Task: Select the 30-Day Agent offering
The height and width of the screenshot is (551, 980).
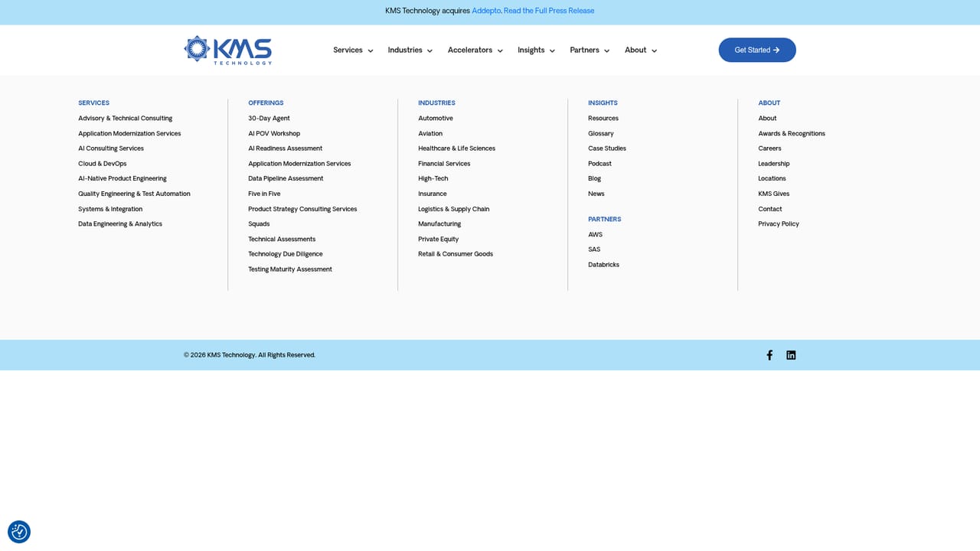Action: (x=269, y=119)
